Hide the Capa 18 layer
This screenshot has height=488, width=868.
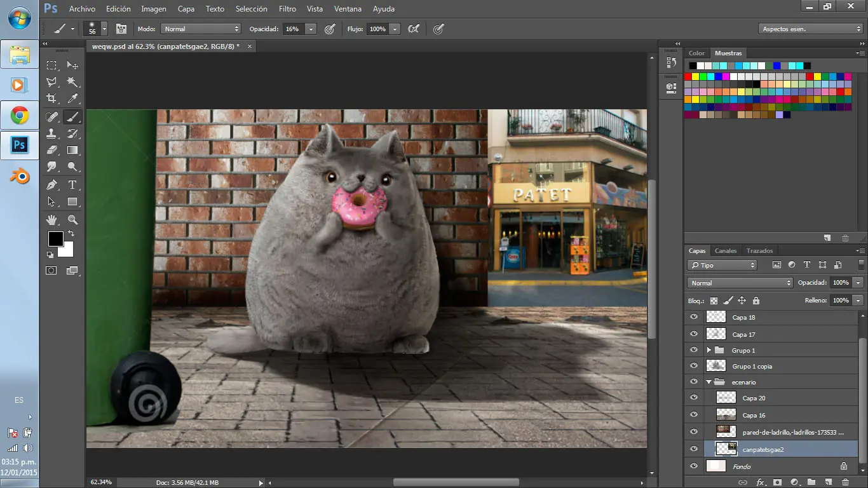point(694,317)
